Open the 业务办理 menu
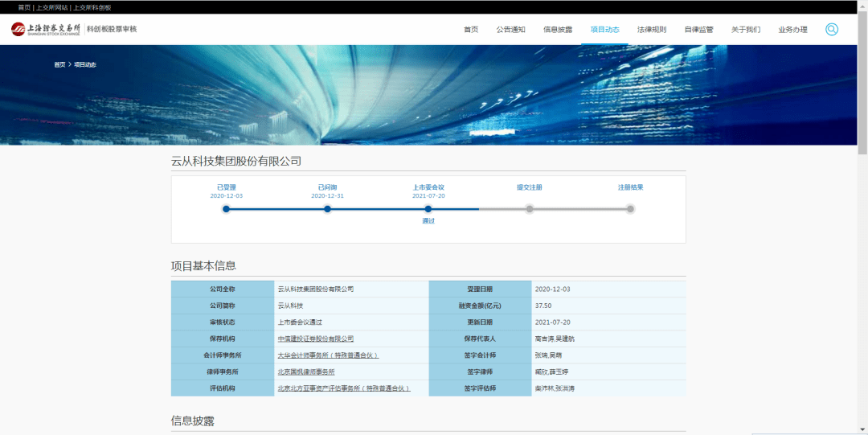The height and width of the screenshot is (435, 868). tap(792, 30)
